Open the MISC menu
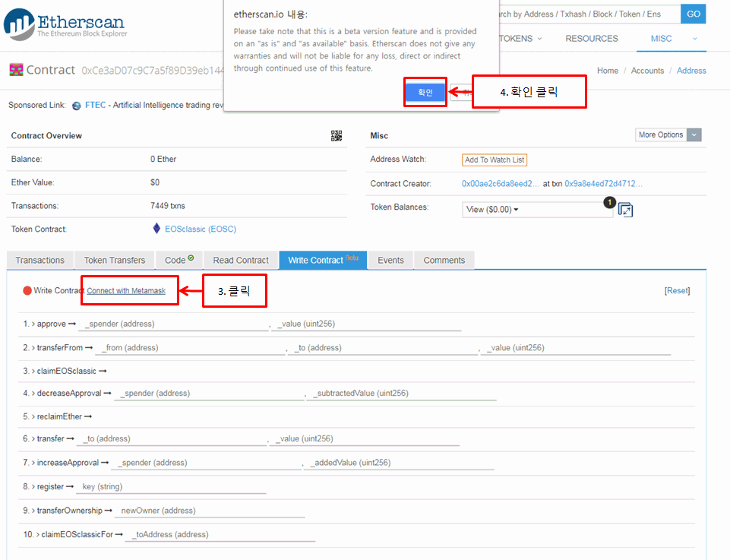Screen dimensions: 730x560 coord(661,39)
